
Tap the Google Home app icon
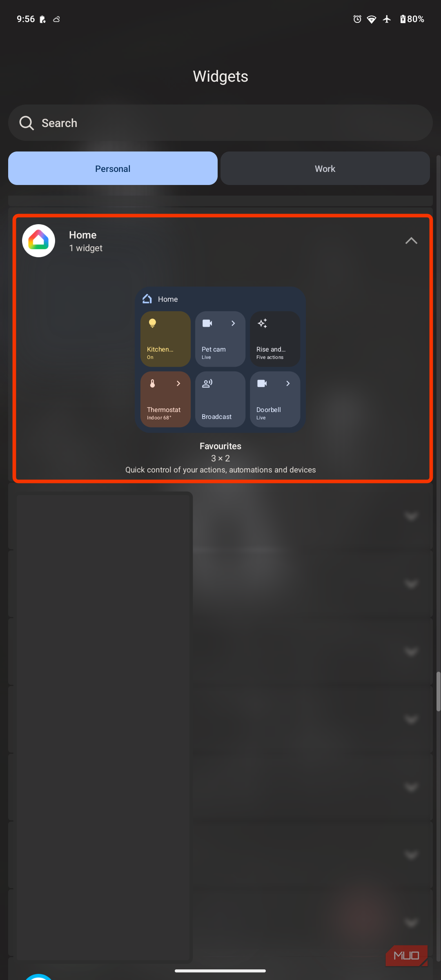coord(38,241)
